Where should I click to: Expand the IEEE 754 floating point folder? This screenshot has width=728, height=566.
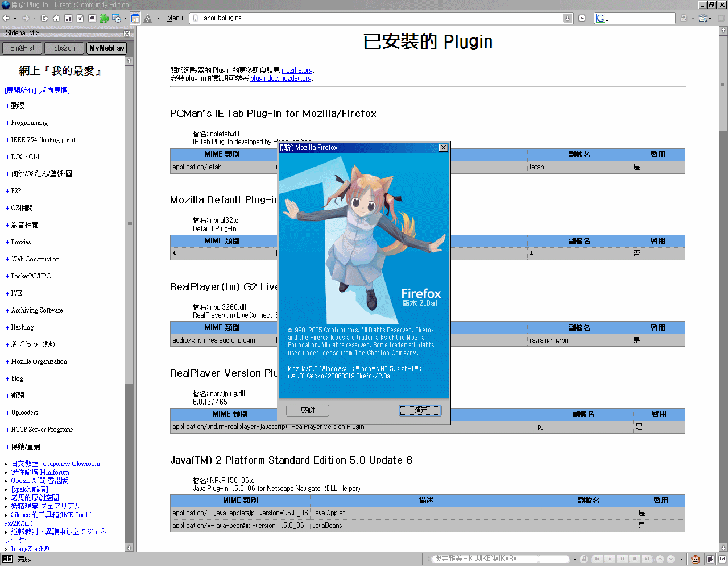click(x=7, y=140)
